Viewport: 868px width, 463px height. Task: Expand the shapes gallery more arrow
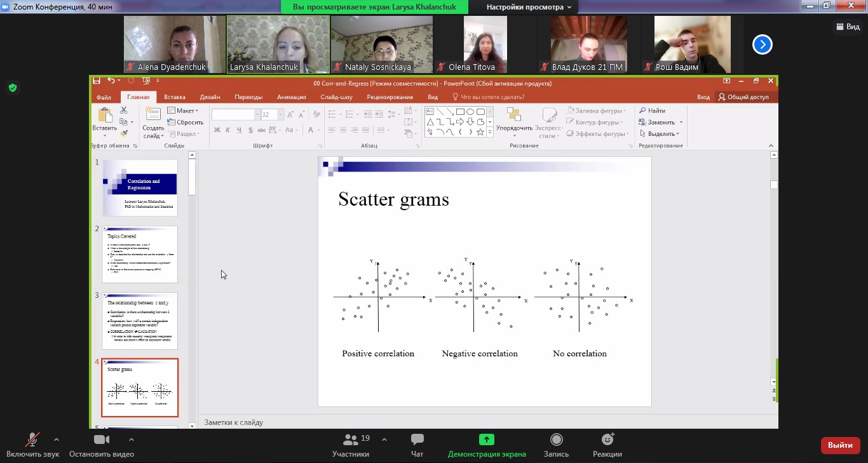pyautogui.click(x=490, y=132)
